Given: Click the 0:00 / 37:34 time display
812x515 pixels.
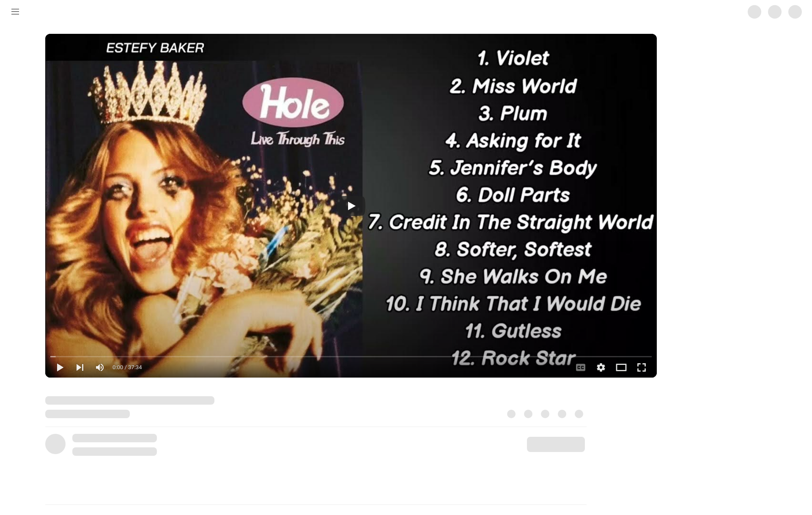Looking at the screenshot, I should (127, 367).
